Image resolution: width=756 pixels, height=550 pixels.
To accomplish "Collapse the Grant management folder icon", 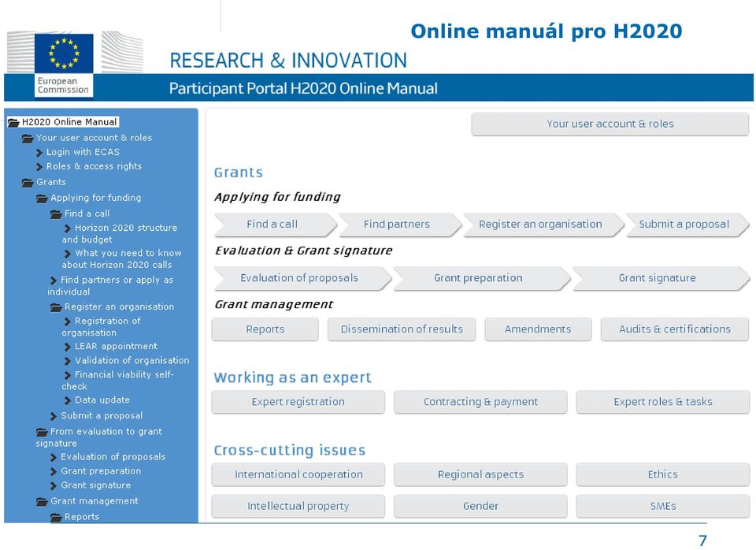I will tap(42, 502).
